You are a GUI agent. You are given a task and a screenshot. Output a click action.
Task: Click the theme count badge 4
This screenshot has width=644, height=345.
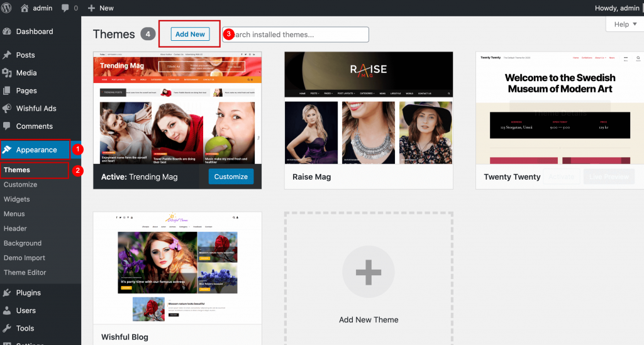click(148, 34)
